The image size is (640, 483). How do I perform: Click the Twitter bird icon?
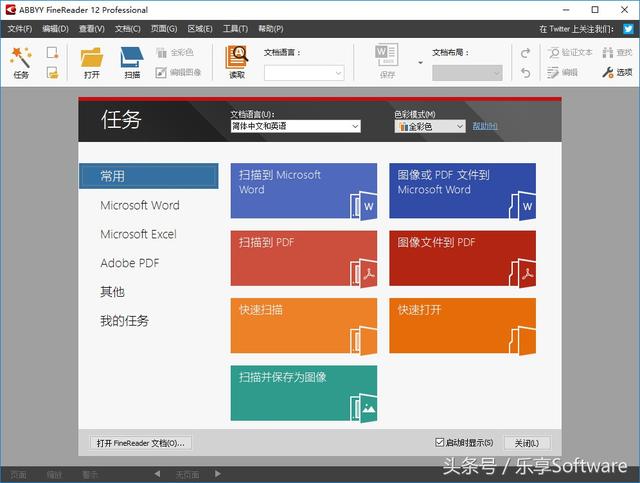click(x=628, y=29)
